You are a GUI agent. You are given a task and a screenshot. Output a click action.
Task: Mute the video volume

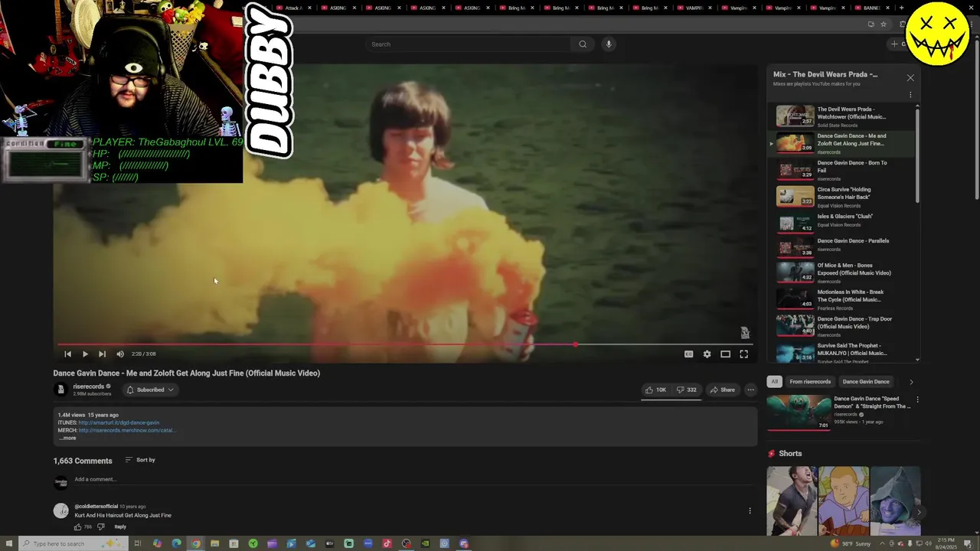(120, 354)
